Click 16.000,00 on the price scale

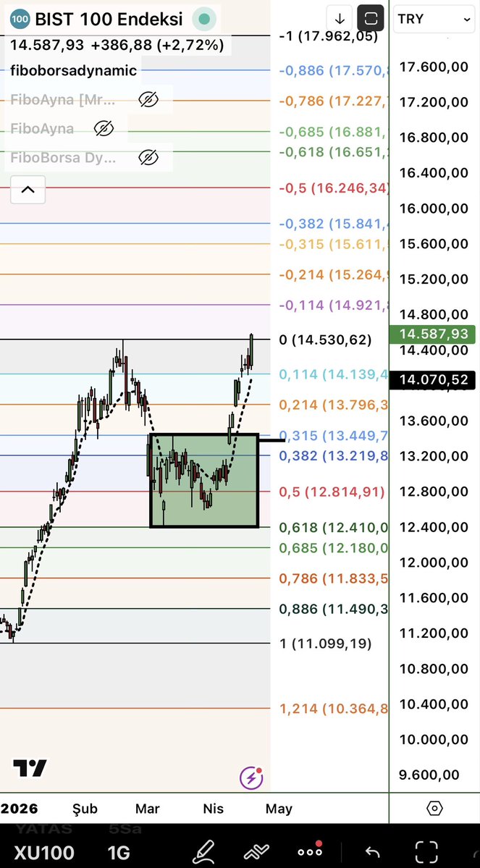tap(434, 208)
